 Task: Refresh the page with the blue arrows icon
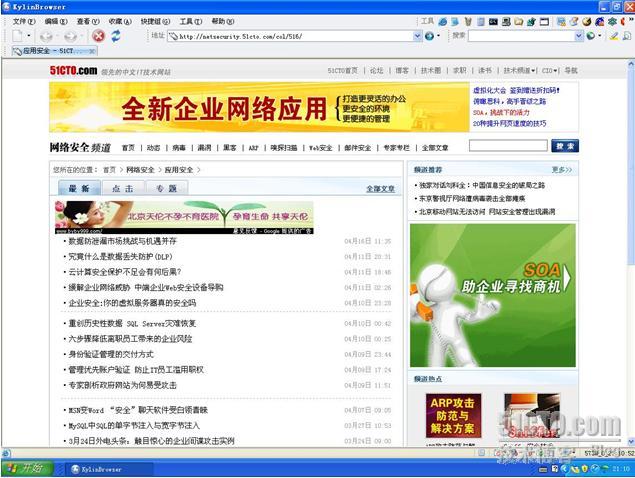[x=116, y=36]
